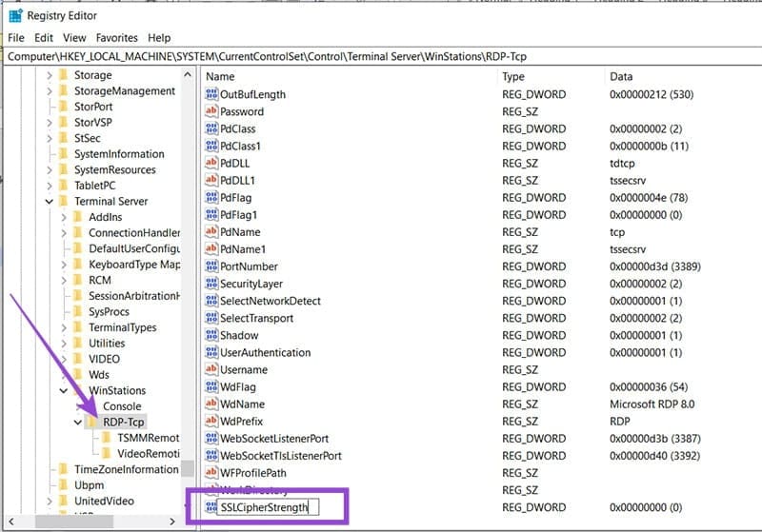Expand the AddIns tree node
This screenshot has width=762, height=532.
coord(64,217)
